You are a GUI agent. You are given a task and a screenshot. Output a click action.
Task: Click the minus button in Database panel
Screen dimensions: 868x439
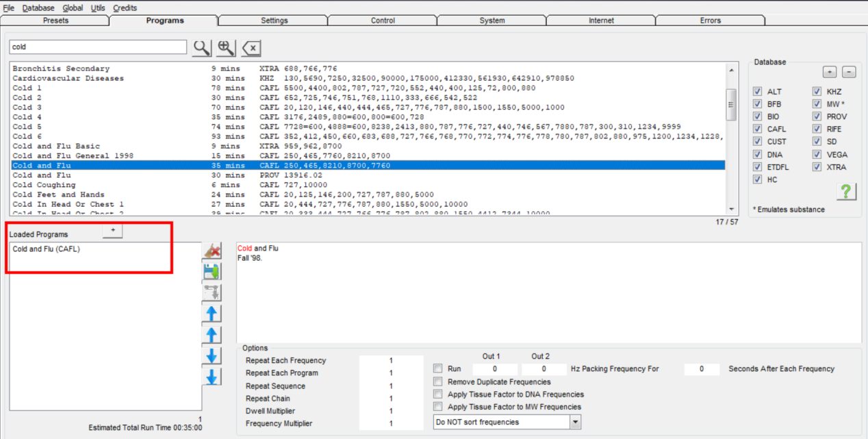(x=848, y=72)
